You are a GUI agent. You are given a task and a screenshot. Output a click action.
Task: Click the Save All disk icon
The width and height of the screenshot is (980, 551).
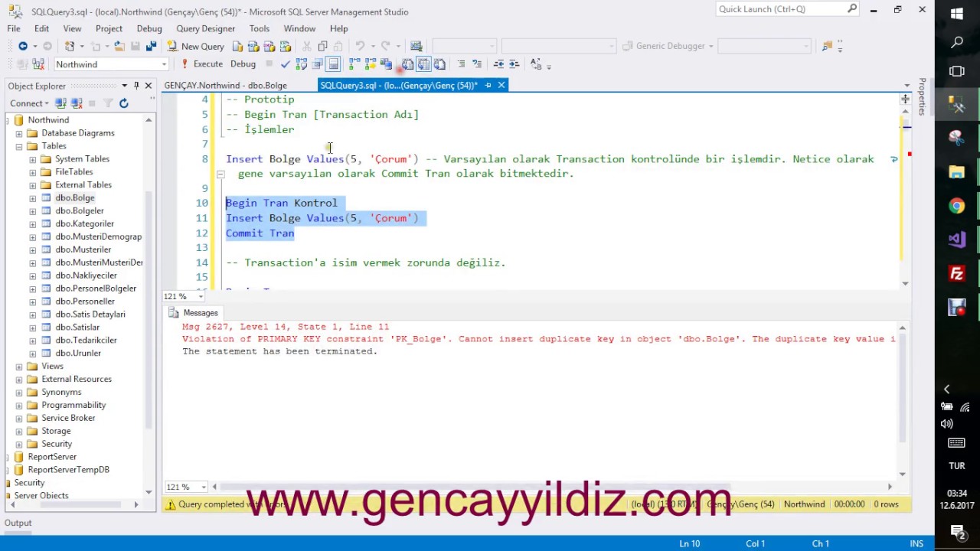pyautogui.click(x=151, y=46)
